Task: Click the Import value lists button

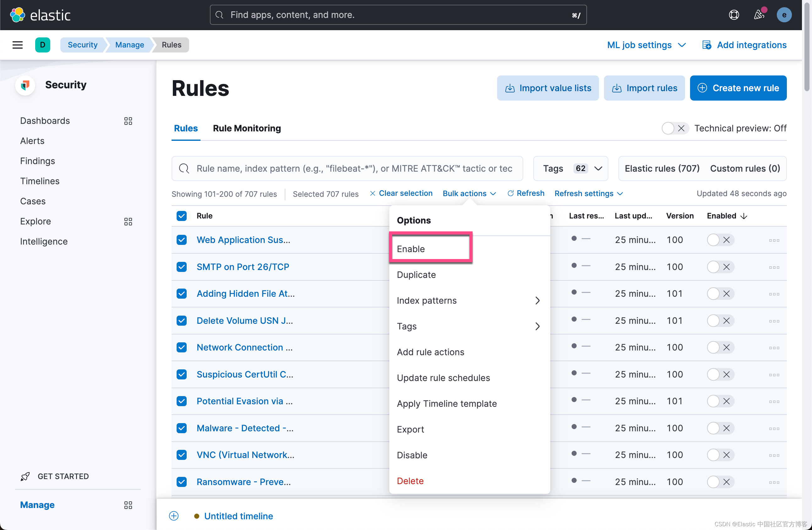Action: [548, 88]
